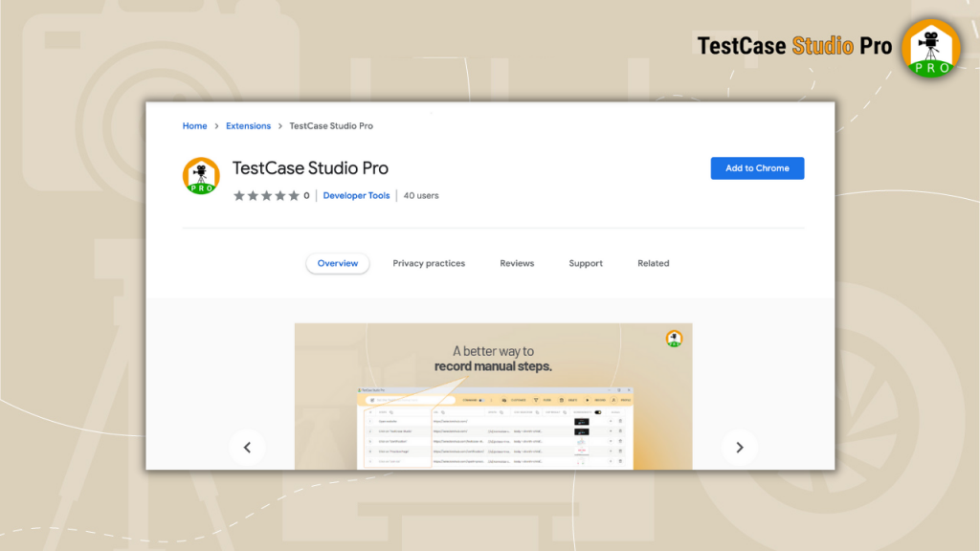Viewport: 980px width, 551px height.
Task: Open the Overview tab
Action: (x=338, y=263)
